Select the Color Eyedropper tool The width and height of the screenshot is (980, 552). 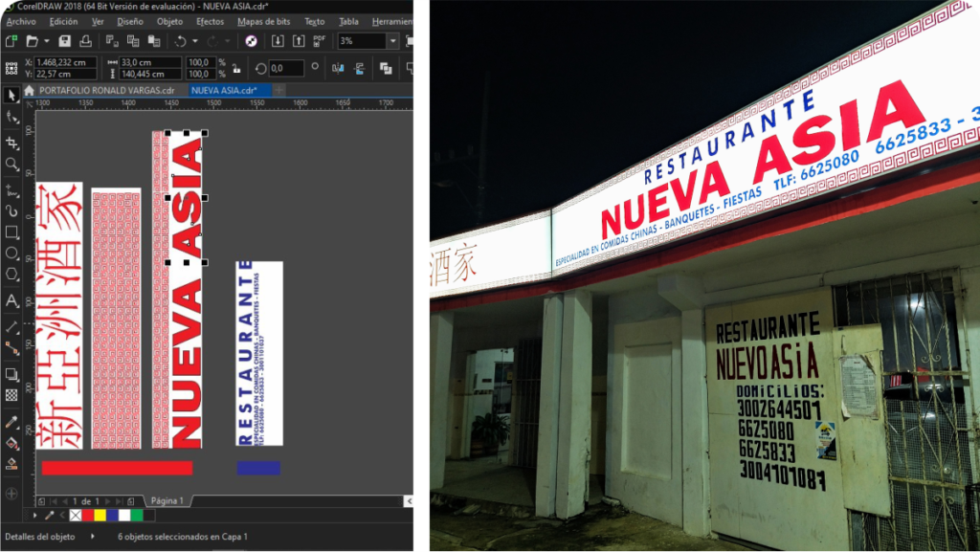[x=11, y=422]
